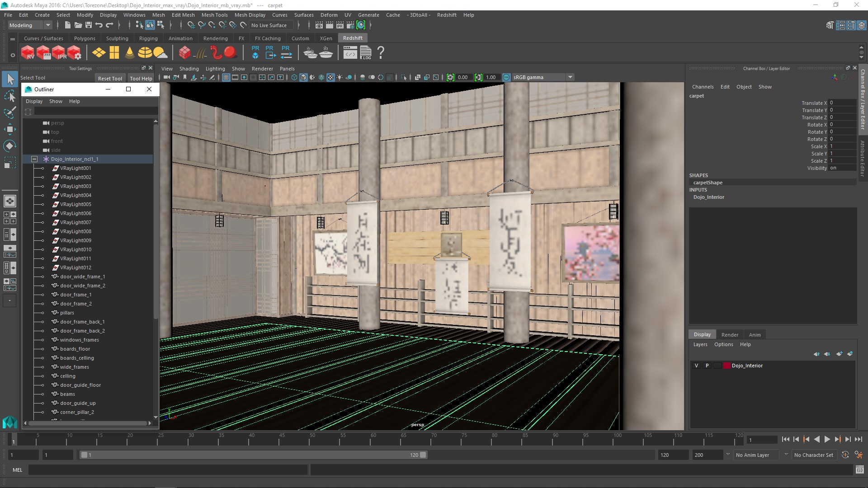Choose the Paint Selection tool
The height and width of the screenshot is (488, 868).
[9, 113]
